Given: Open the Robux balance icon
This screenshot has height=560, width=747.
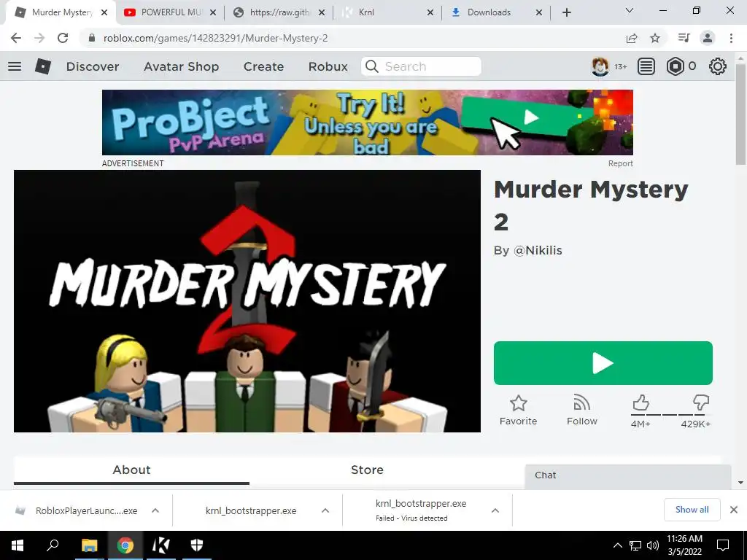Looking at the screenshot, I should point(675,66).
